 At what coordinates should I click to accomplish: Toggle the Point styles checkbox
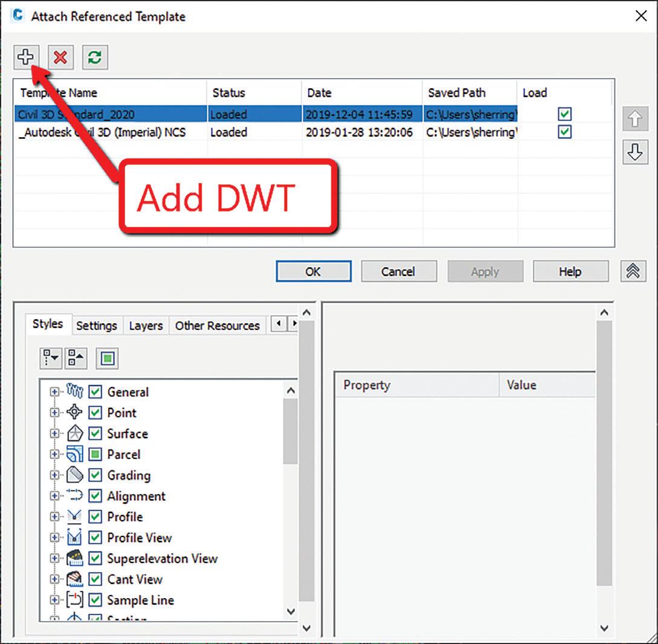point(95,412)
